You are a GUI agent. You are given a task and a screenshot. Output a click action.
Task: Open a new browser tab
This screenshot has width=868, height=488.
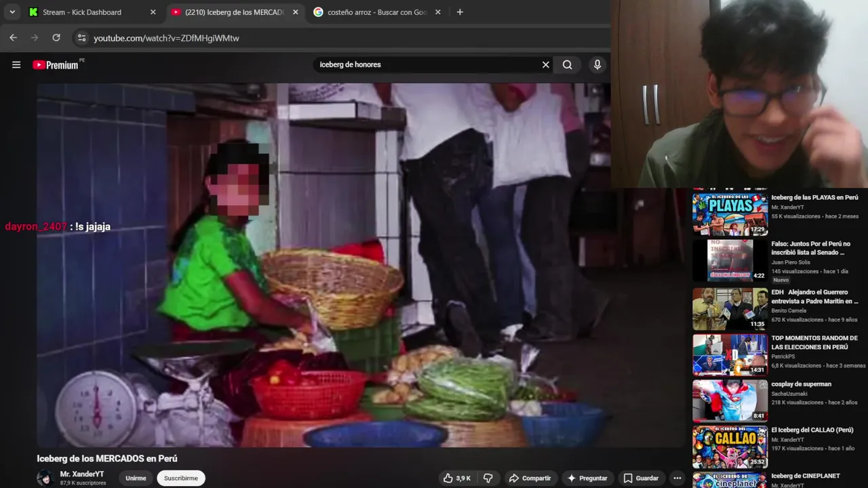(460, 12)
